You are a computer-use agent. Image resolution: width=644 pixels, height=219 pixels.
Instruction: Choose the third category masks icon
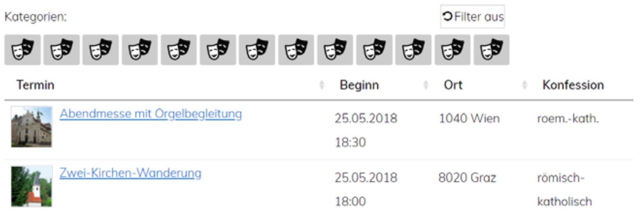(x=101, y=50)
